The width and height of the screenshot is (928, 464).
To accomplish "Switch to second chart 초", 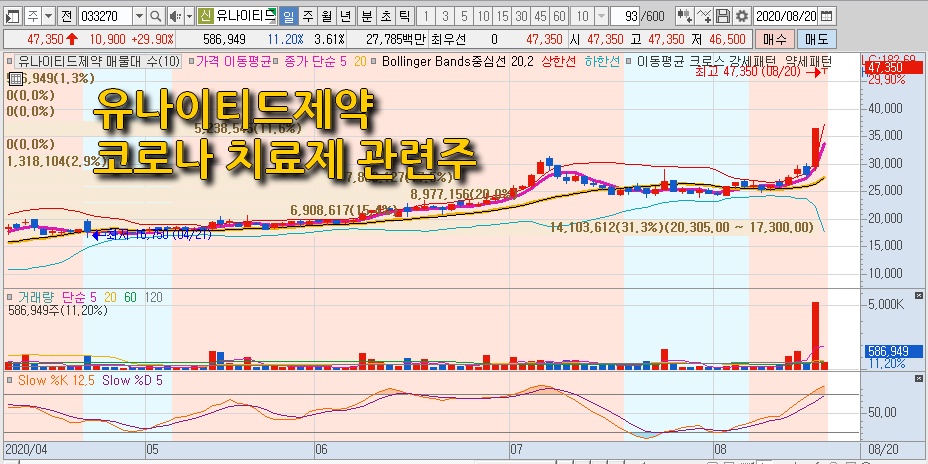I will [386, 16].
